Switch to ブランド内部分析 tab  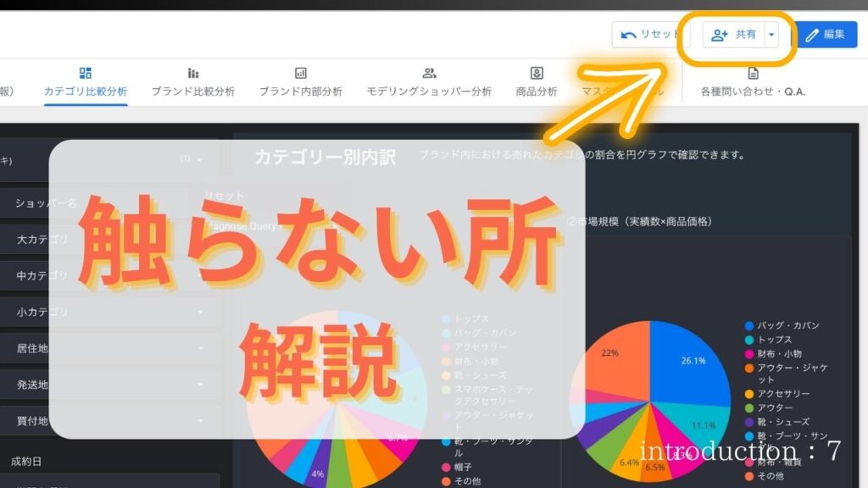[x=301, y=83]
